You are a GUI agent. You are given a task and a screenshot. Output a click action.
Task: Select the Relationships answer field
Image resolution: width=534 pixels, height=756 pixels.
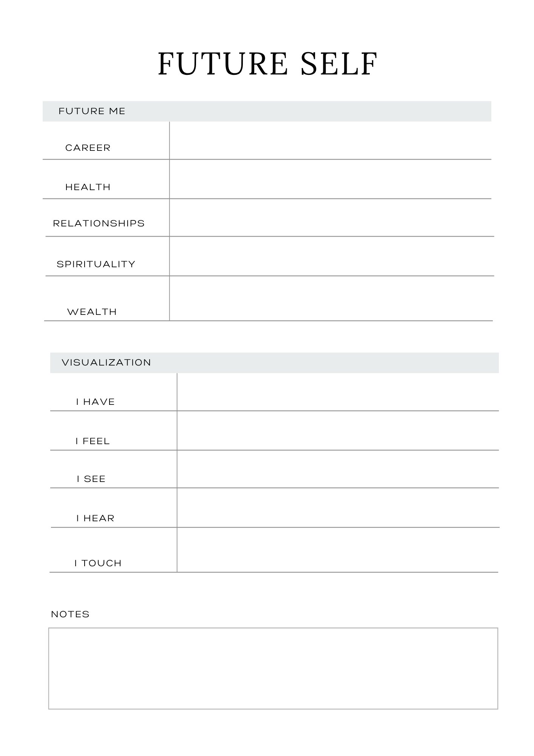pyautogui.click(x=332, y=218)
